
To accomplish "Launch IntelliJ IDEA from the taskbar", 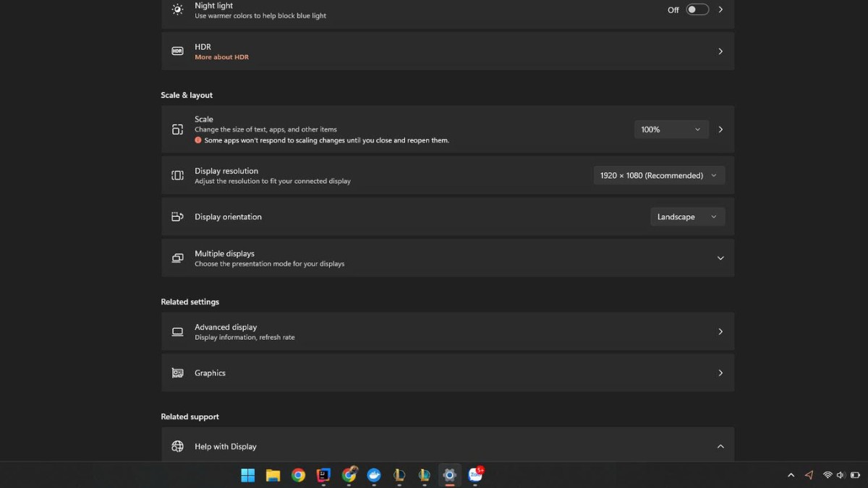I will click(324, 475).
